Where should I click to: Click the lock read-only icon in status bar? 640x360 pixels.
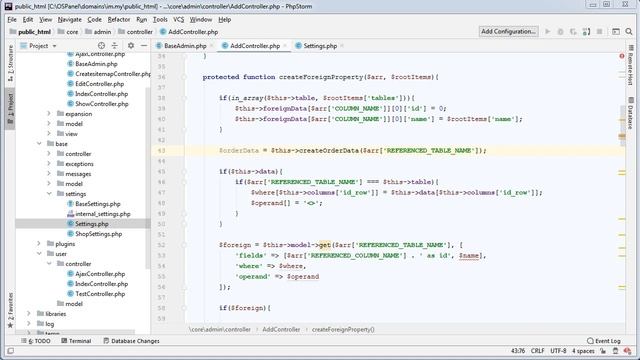point(603,351)
